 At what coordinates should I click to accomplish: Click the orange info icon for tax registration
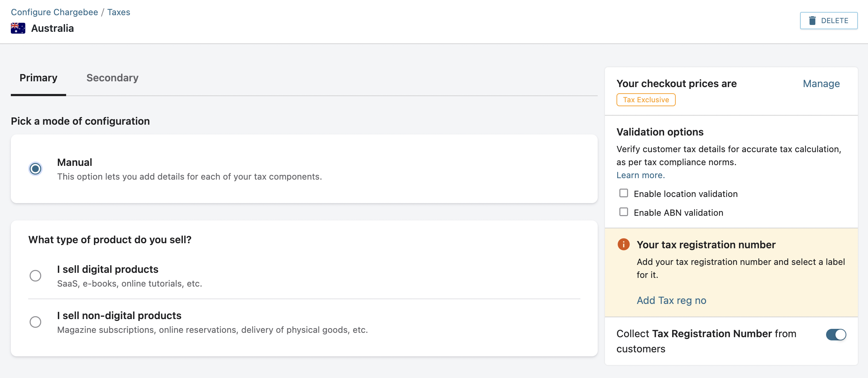[623, 245]
